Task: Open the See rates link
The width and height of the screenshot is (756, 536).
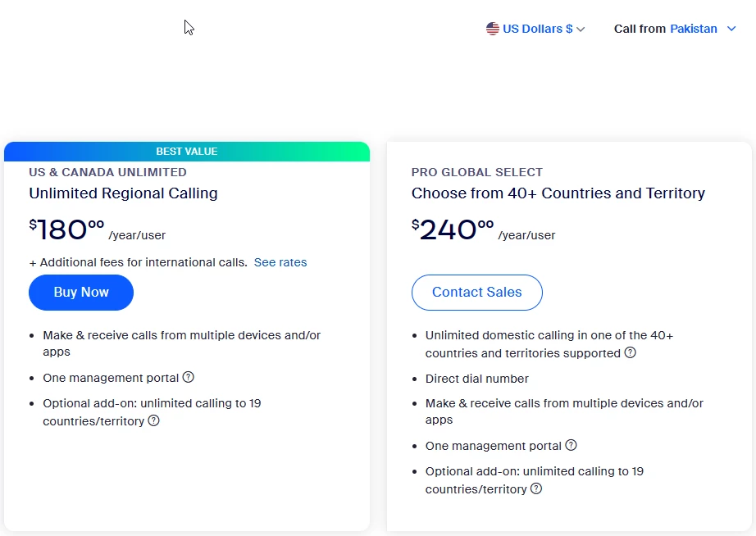Action: (x=280, y=262)
